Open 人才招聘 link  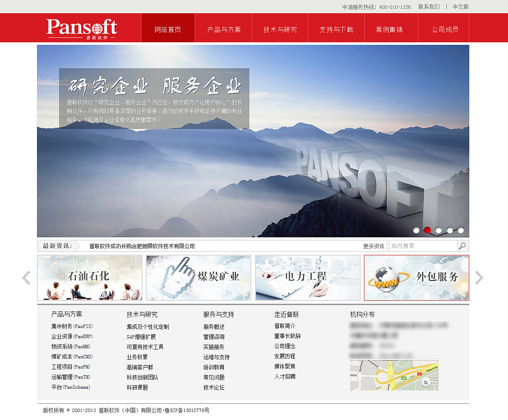285,376
